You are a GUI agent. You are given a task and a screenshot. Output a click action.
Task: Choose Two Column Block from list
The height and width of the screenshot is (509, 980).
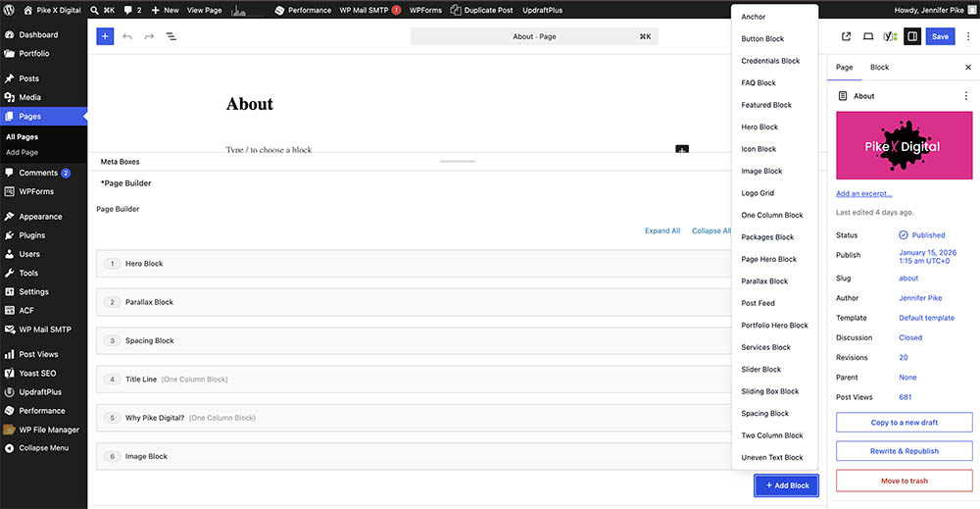(774, 435)
